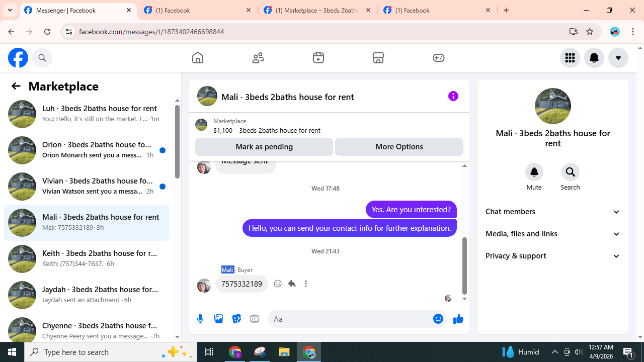Go back from Marketplace inbox arrow
Screen dimensions: 644x362
pyautogui.click(x=16, y=86)
